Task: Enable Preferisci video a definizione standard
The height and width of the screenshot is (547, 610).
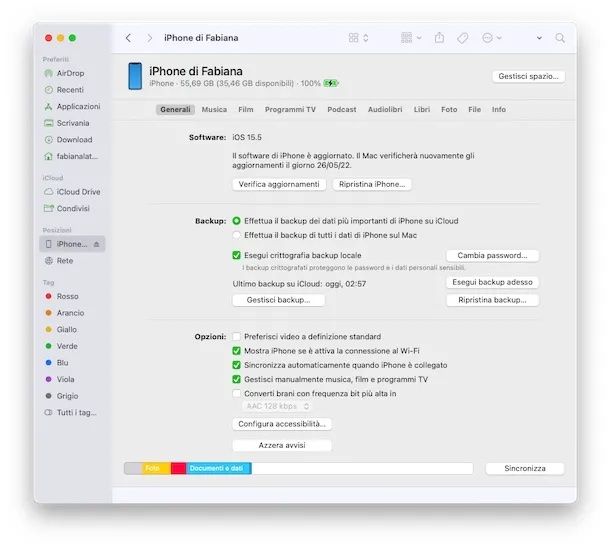Action: (x=236, y=337)
